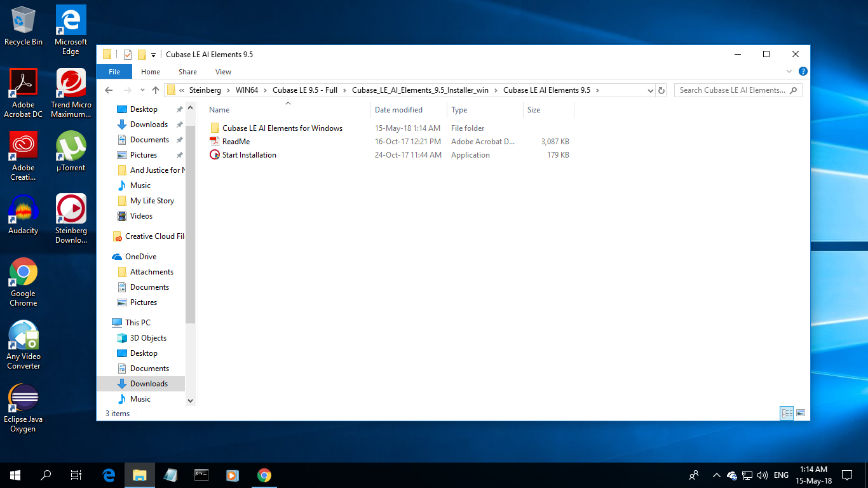The image size is (868, 488).
Task: Click the navigation pane scrollbar down arrow
Action: (x=190, y=401)
